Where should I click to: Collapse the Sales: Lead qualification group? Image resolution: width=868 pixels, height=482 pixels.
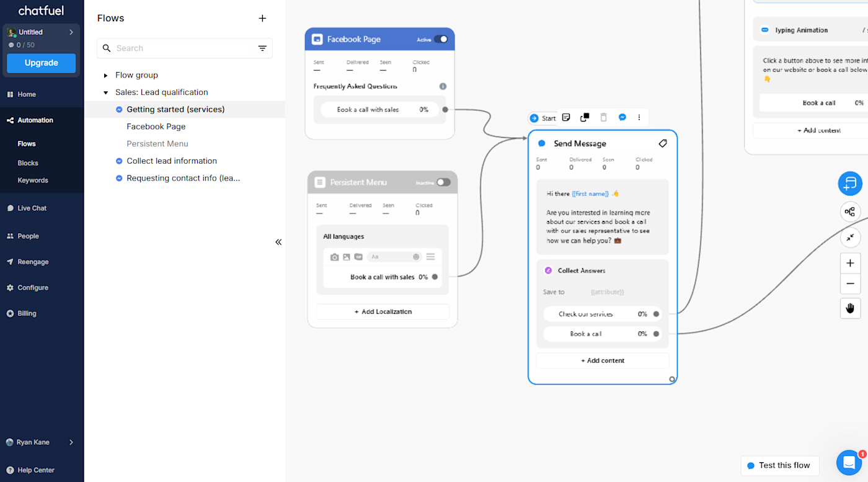click(105, 92)
